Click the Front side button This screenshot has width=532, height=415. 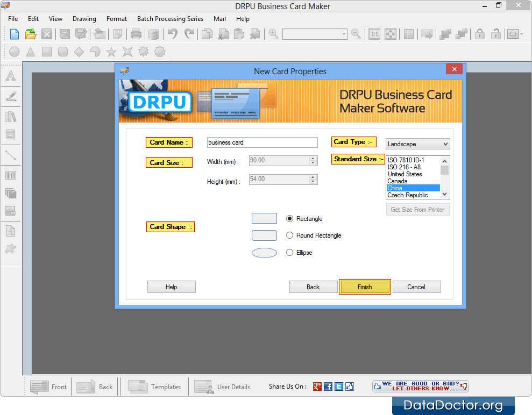point(48,387)
